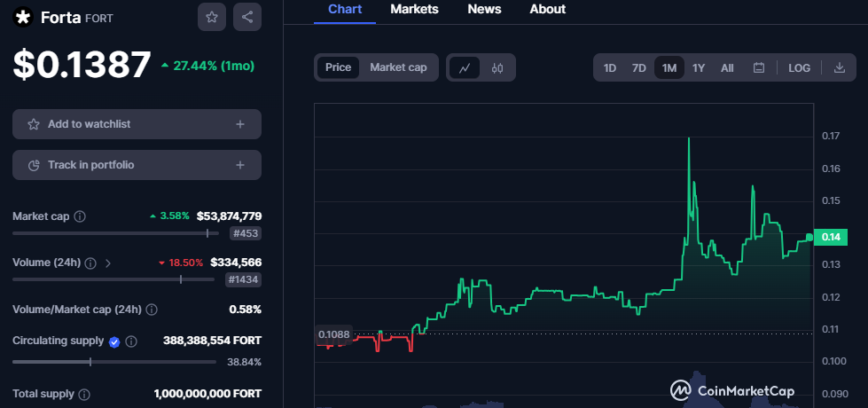This screenshot has height=408, width=868.
Task: Click the verified badge by Circulating supply
Action: point(114,341)
